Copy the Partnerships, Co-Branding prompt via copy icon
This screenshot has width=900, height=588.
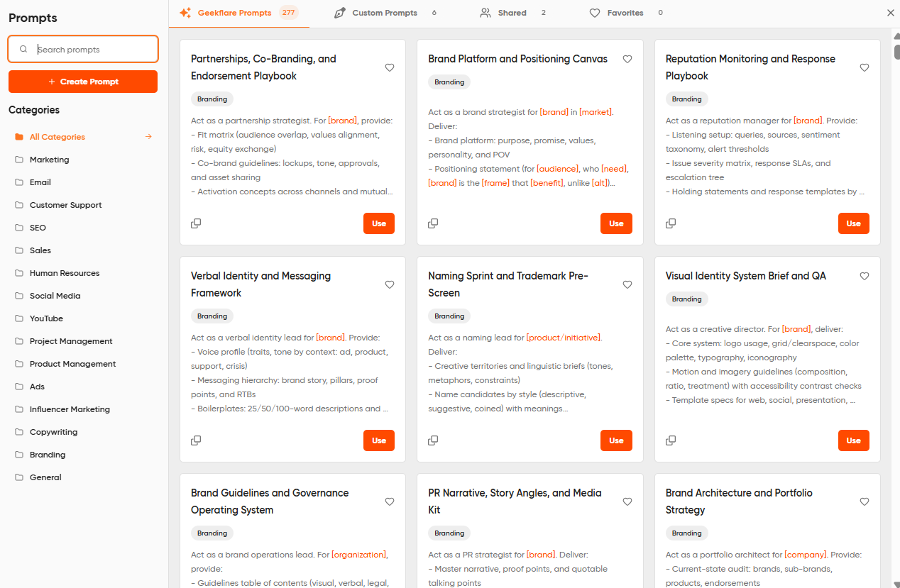coord(196,223)
